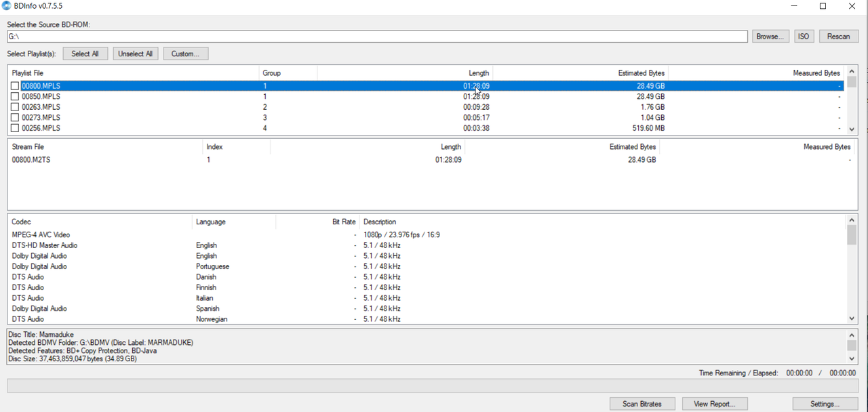Sort playlists by Measured Bytes header
This screenshot has width=868, height=412.
point(756,73)
